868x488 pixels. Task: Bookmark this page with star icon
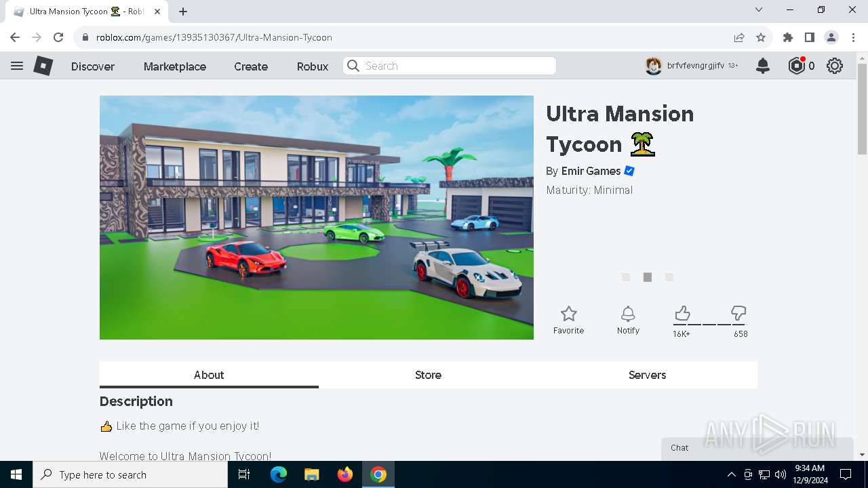[761, 37]
